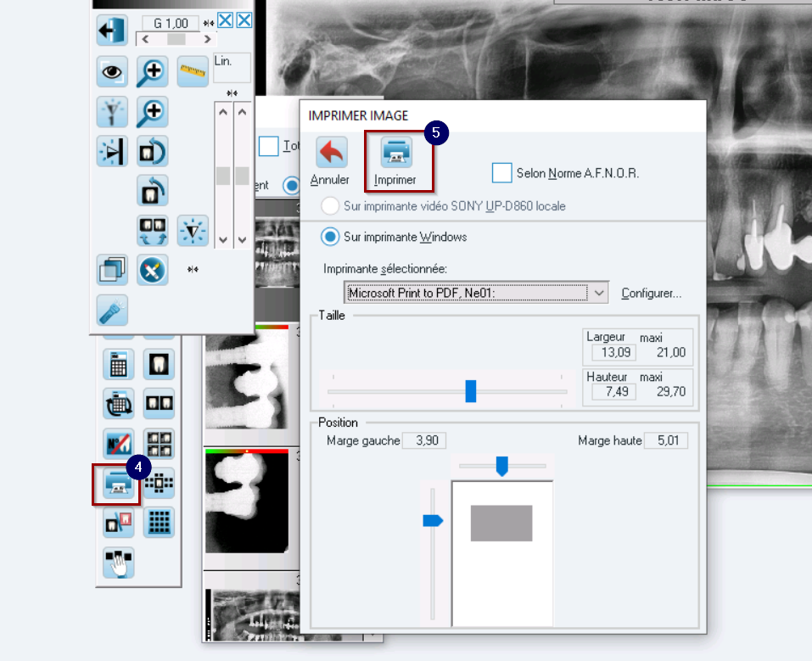This screenshot has width=812, height=661.
Task: Click the four-image mosaic icon
Action: [x=159, y=444]
